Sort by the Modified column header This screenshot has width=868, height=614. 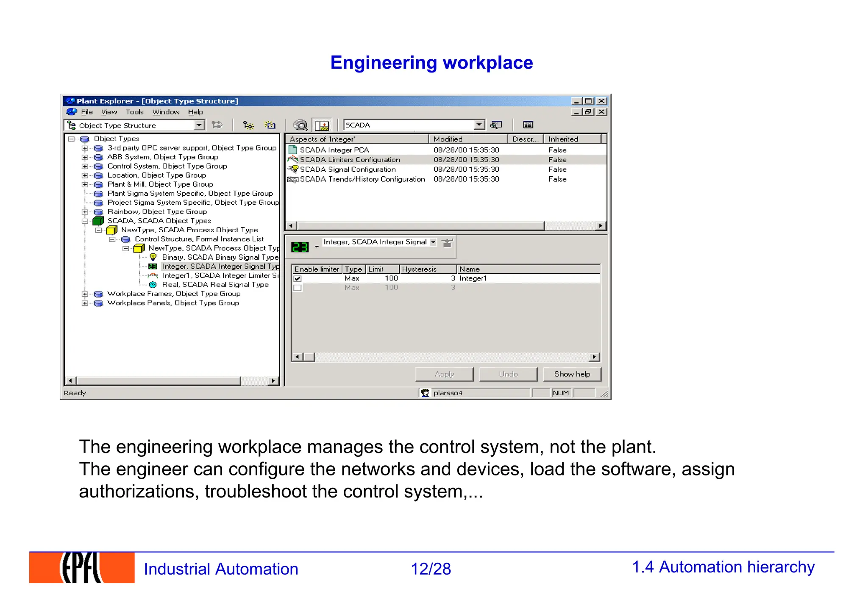click(468, 139)
